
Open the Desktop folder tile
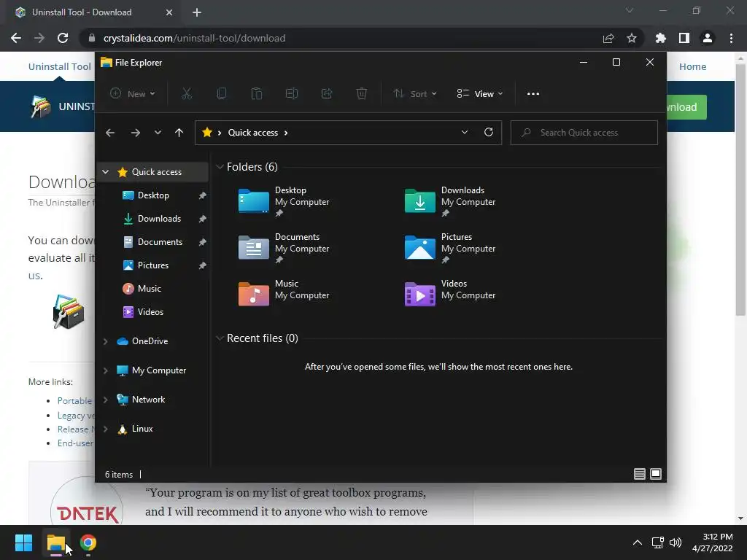[x=284, y=201]
